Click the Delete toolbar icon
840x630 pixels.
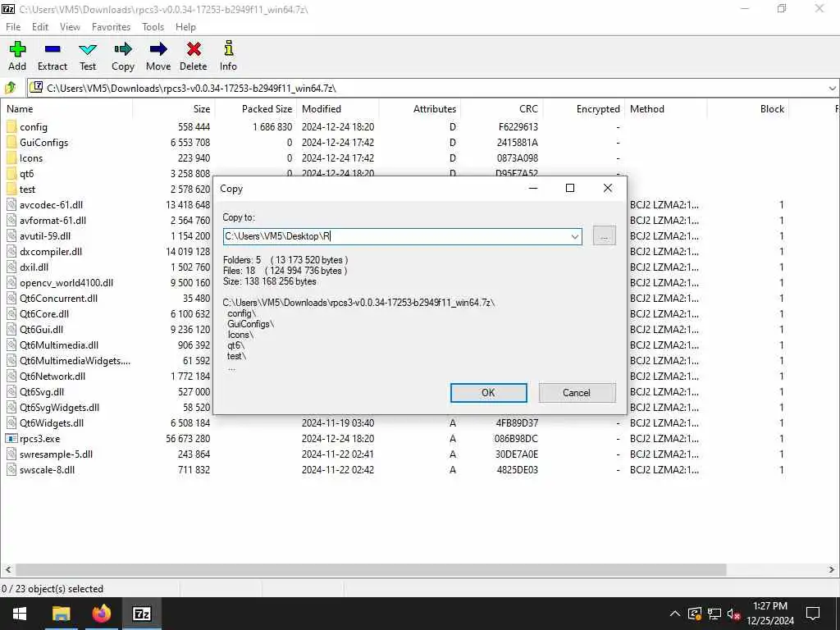pos(194,49)
